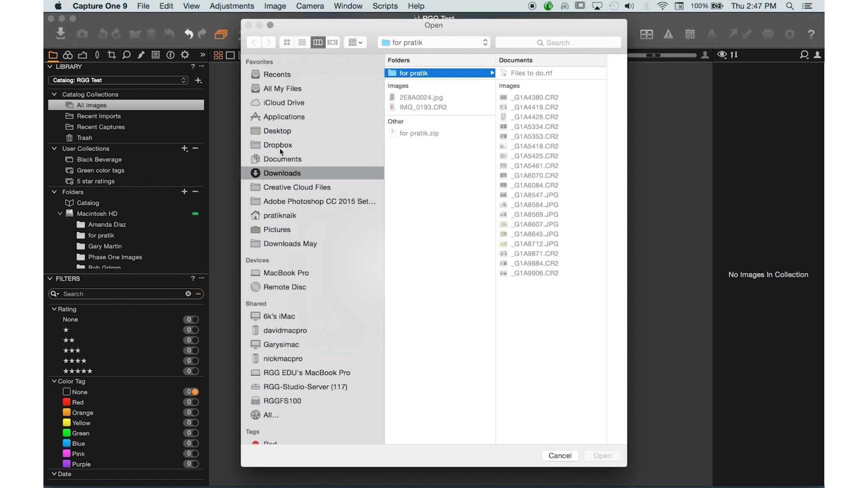The height and width of the screenshot is (488, 868).
Task: Select the _G1A4380.CR2 file
Action: tap(535, 97)
